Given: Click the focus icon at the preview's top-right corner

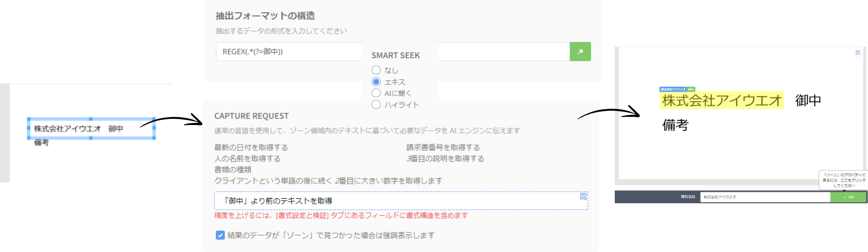Looking at the screenshot, I should pos(858,52).
